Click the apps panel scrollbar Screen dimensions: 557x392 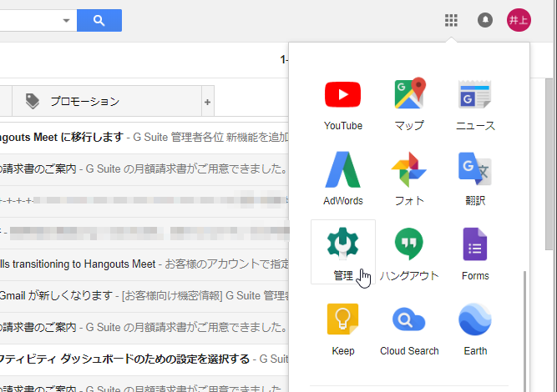pos(524,331)
